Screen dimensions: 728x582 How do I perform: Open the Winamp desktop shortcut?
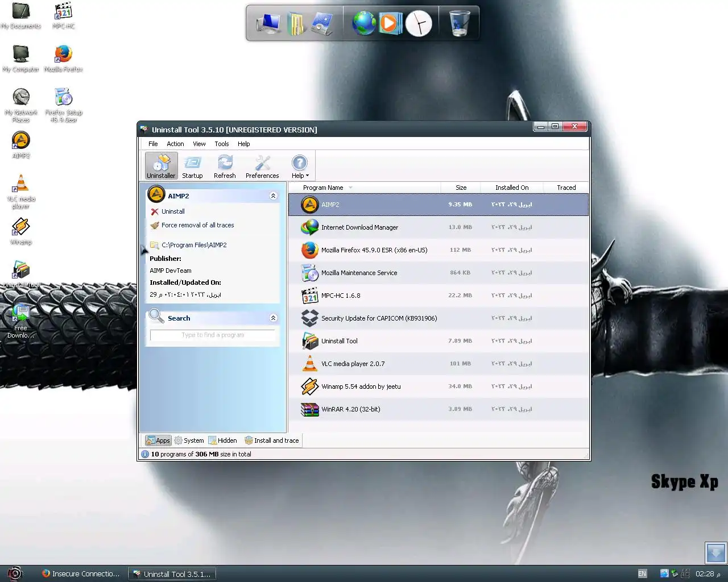21,232
